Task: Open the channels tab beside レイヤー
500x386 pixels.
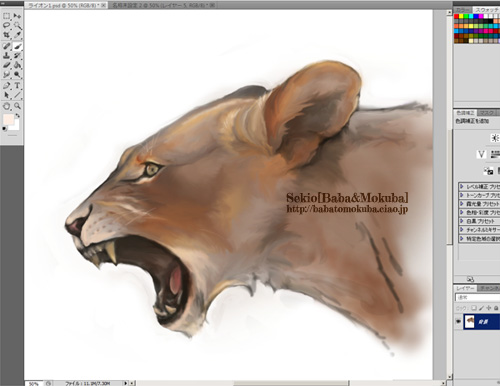Action: click(489, 288)
